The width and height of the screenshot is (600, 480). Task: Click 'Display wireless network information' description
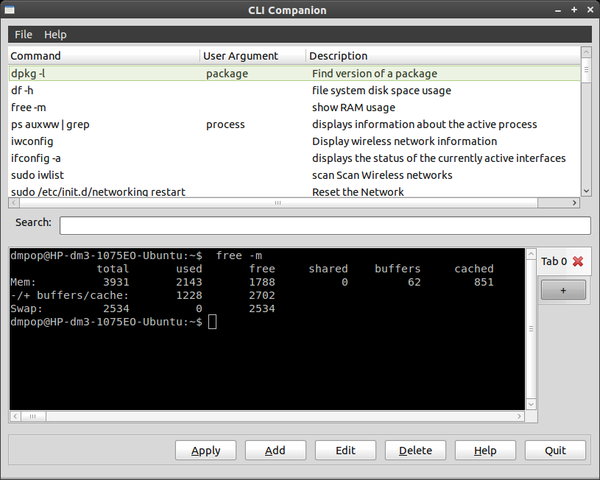(404, 141)
